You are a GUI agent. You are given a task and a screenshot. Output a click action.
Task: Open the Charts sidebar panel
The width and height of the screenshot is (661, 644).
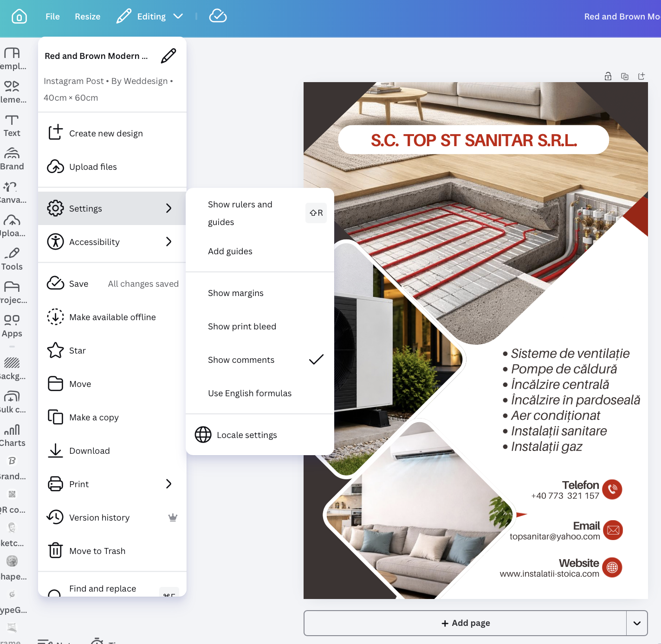click(12, 435)
